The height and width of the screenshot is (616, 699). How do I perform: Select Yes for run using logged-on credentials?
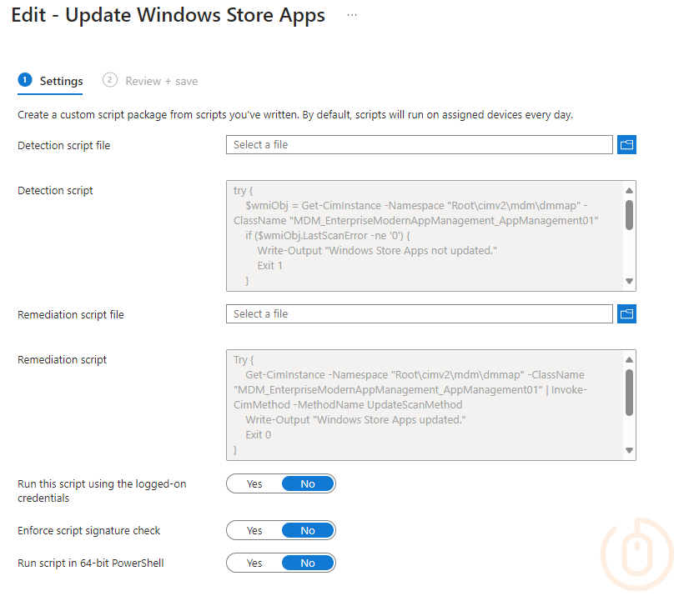coord(254,484)
